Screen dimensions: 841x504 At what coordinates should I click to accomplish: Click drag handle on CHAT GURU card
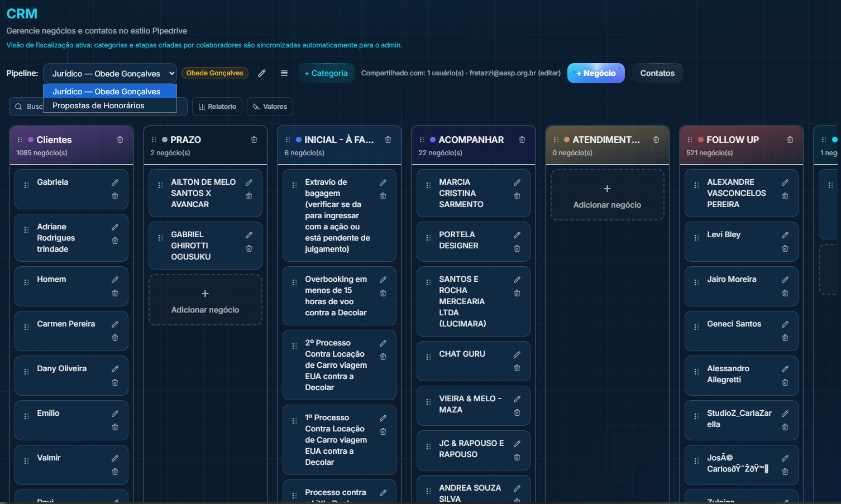click(428, 357)
